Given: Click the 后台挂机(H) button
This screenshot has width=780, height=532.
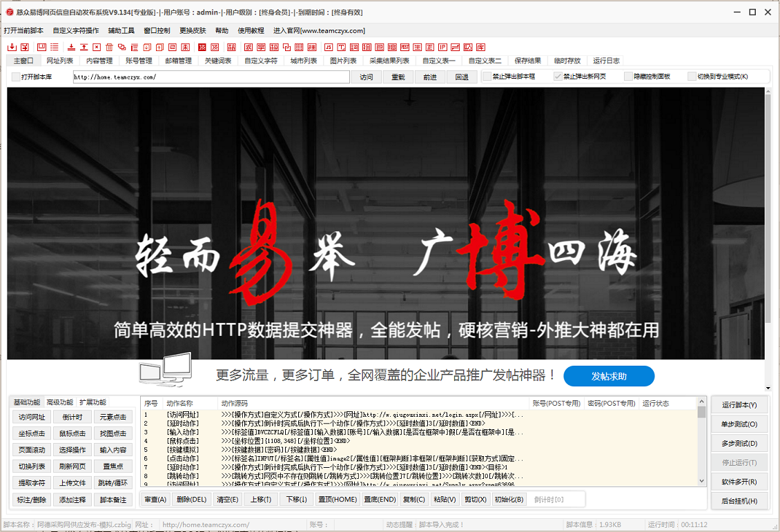Looking at the screenshot, I should (x=739, y=501).
